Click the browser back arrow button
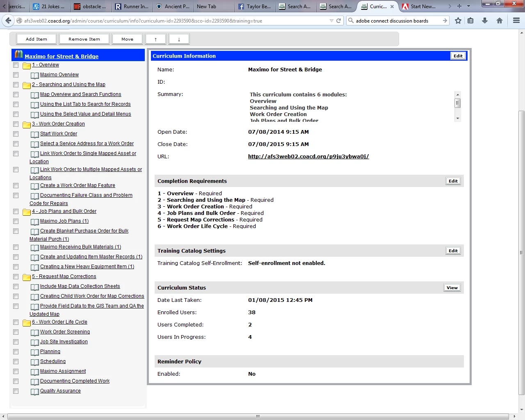The image size is (525, 420). coord(8,21)
